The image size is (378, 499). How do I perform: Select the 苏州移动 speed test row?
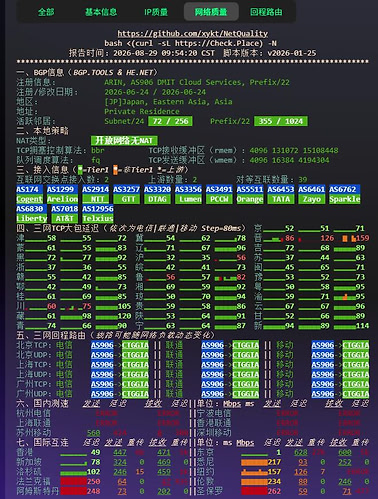point(103,433)
